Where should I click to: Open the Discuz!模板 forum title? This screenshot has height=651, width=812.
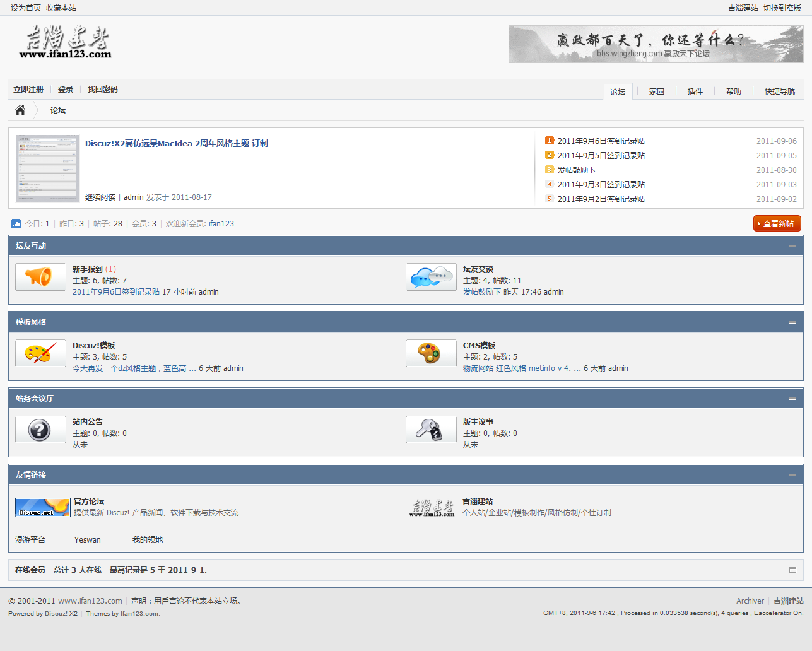(x=94, y=345)
